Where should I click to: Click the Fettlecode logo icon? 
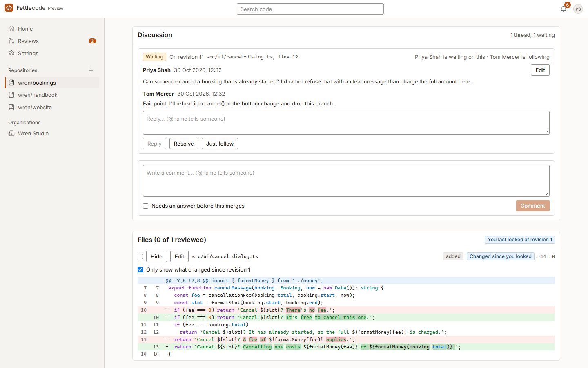tap(9, 8)
